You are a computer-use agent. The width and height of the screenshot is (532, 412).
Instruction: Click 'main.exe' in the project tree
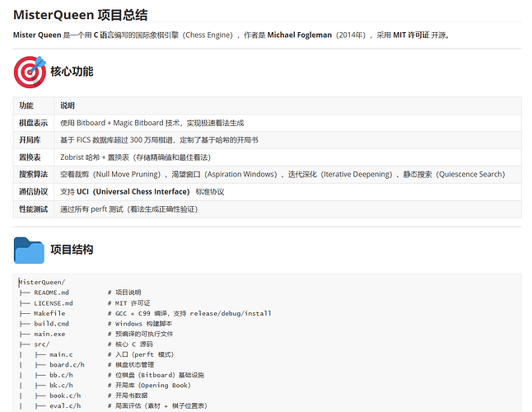click(49, 334)
